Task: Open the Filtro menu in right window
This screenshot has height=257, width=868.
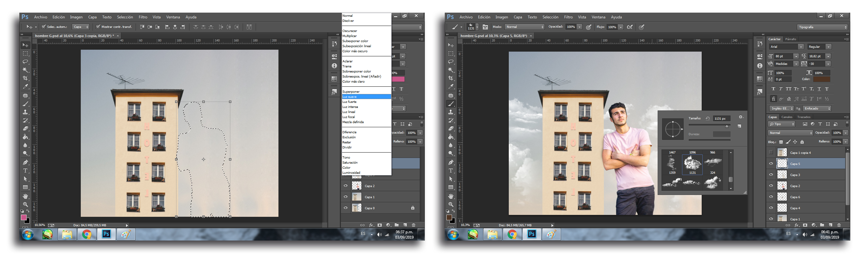Action: click(x=568, y=17)
